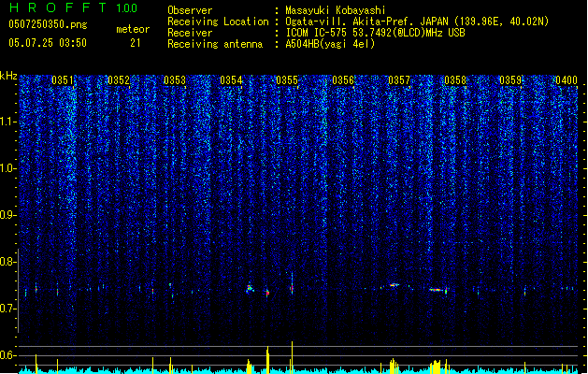The width and height of the screenshot is (588, 374).
Task: Click the 0354 time marker
Action: click(231, 80)
